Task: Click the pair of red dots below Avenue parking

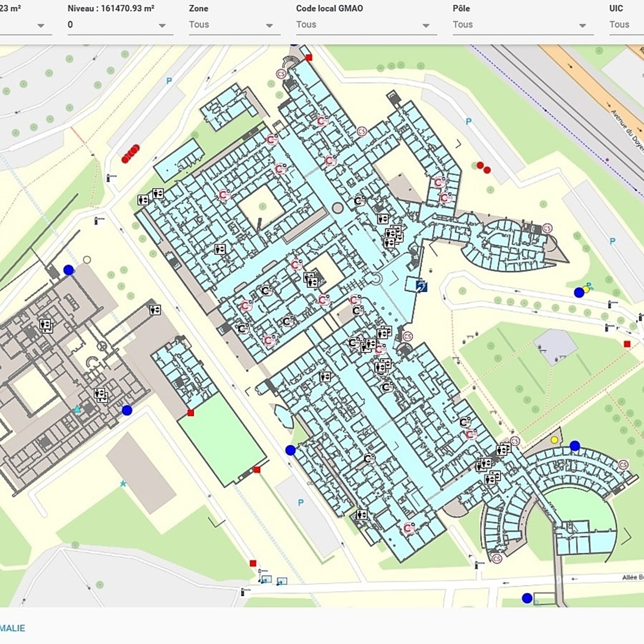Action: [484, 168]
